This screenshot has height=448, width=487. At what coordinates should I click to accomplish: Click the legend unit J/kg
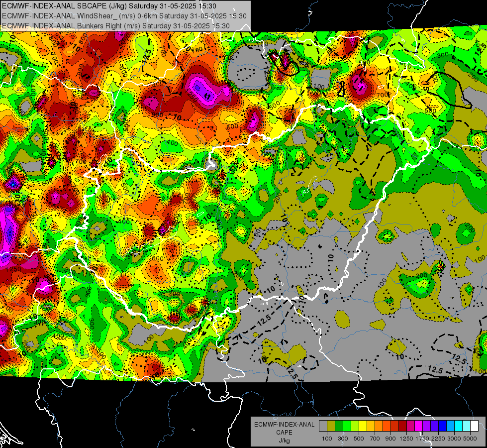tap(284, 441)
